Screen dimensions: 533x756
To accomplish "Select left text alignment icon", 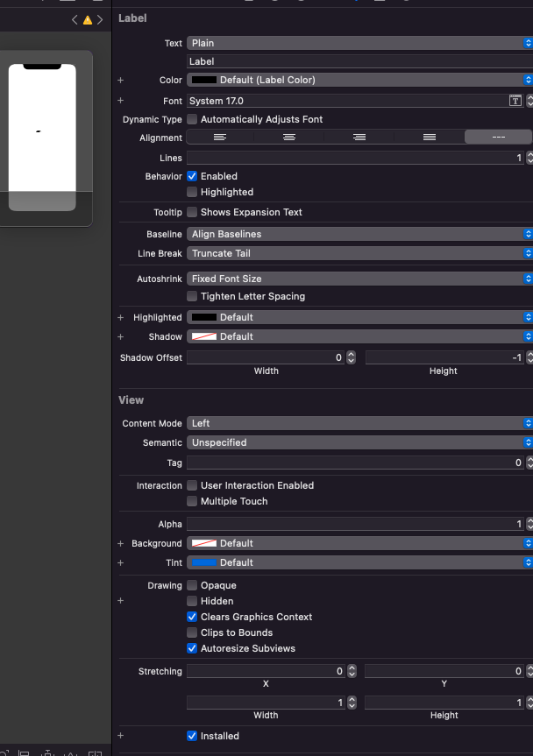I will (220, 138).
